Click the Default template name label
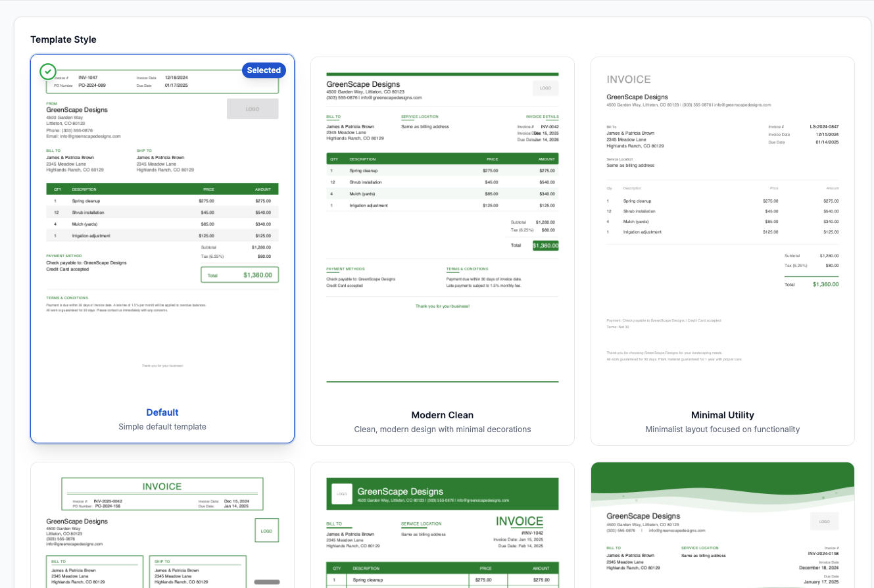The width and height of the screenshot is (874, 588). 162,412
